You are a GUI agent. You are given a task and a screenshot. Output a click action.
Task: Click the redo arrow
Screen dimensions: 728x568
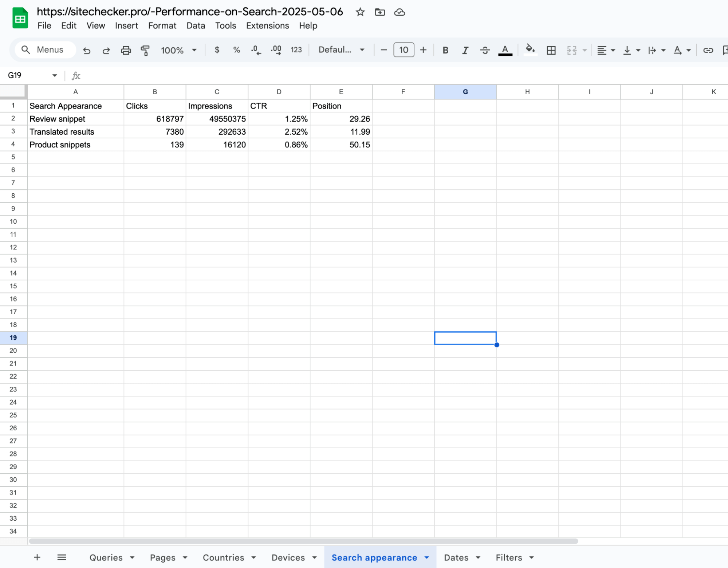tap(106, 50)
